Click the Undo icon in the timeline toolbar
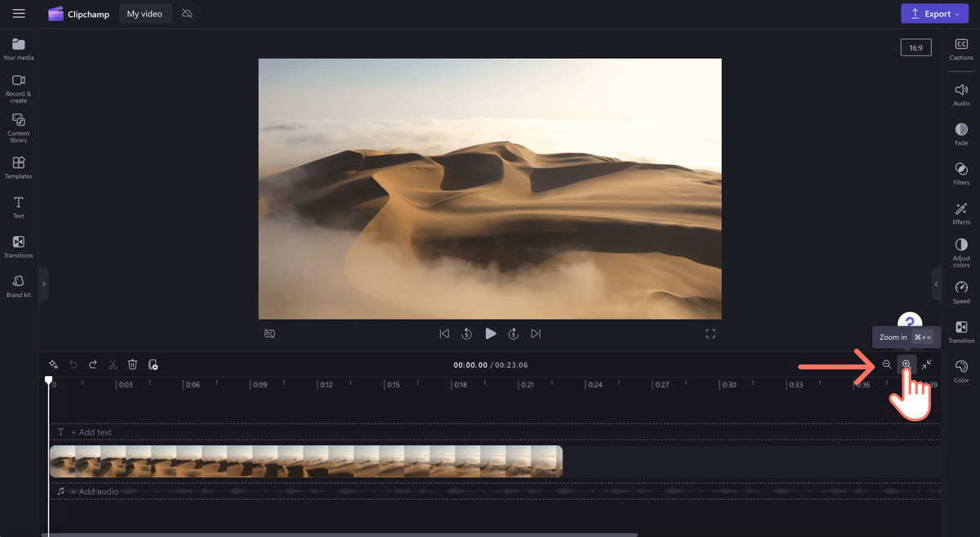Screen dimensions: 980x537 [73, 365]
